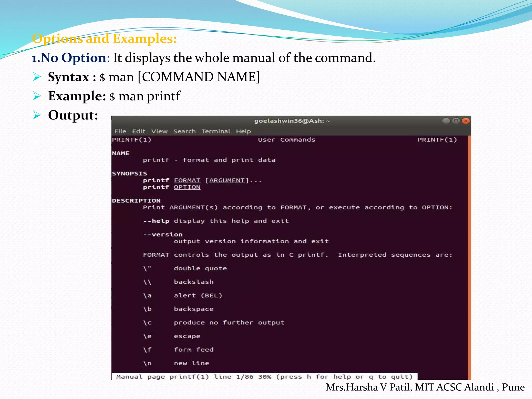The image size is (532, 399).
Task: Open the View menu in terminal
Action: tap(159, 131)
